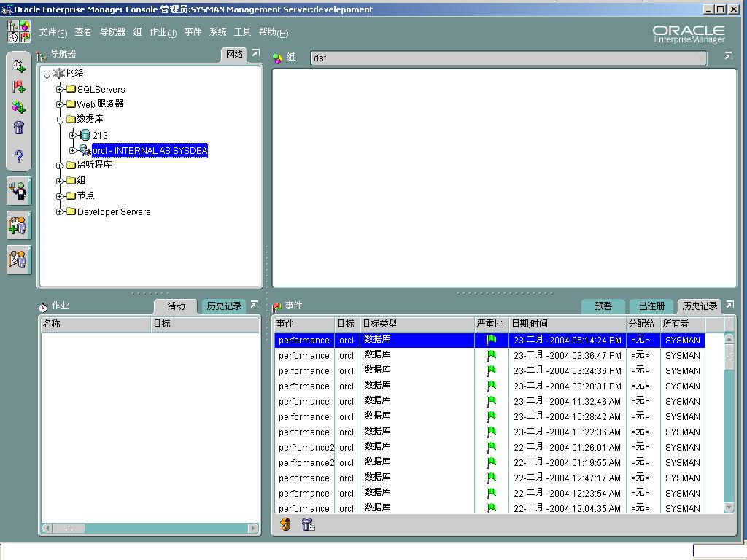
Task: Click the SQLServers folder icon
Action: pyautogui.click(x=71, y=89)
